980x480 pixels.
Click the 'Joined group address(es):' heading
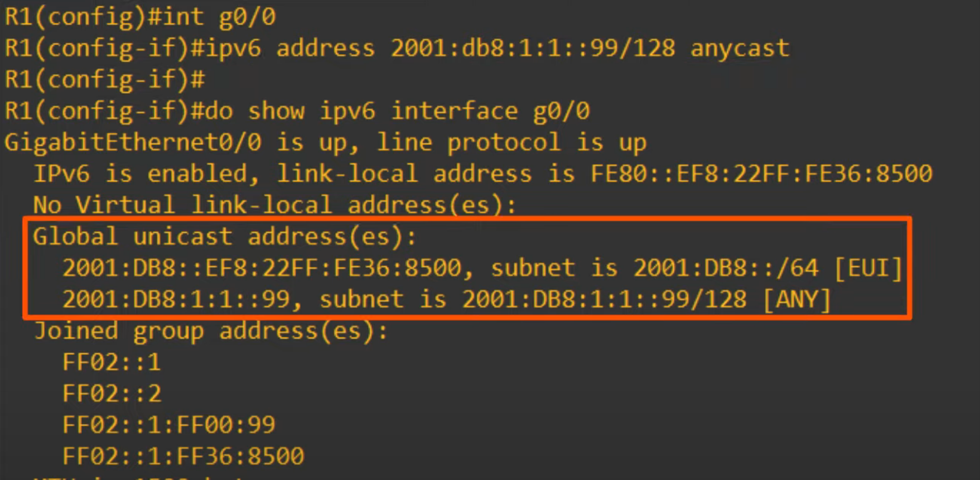tap(211, 332)
